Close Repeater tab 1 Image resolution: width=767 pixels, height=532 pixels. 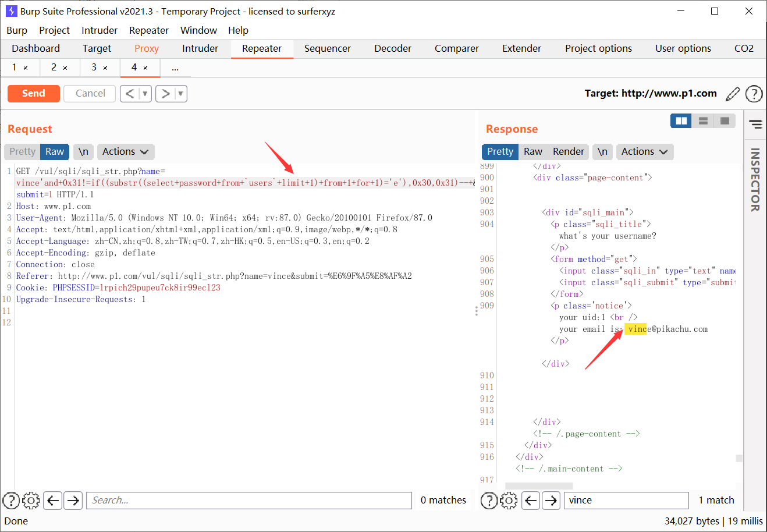click(x=26, y=68)
